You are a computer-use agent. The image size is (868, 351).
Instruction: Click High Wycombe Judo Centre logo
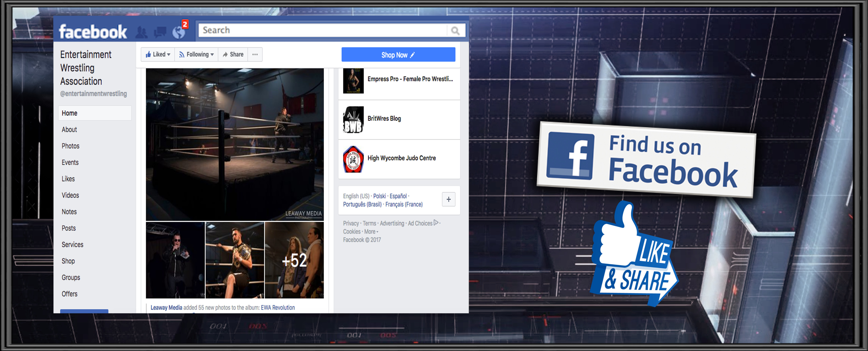coord(353,159)
